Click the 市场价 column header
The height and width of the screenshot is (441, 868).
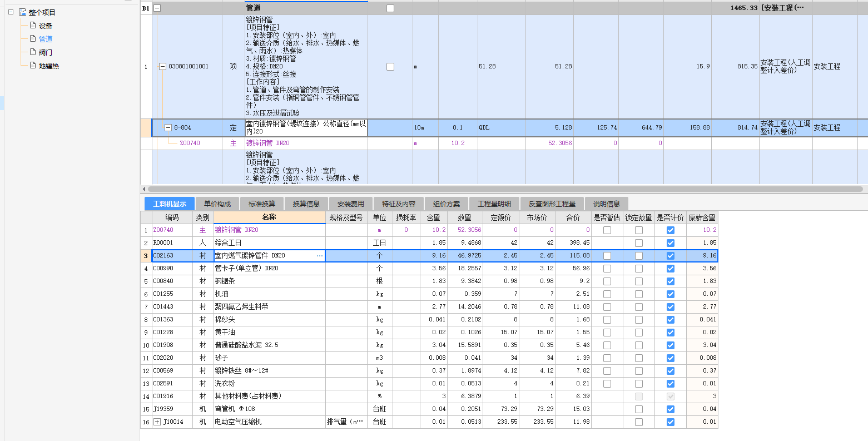pyautogui.click(x=537, y=217)
